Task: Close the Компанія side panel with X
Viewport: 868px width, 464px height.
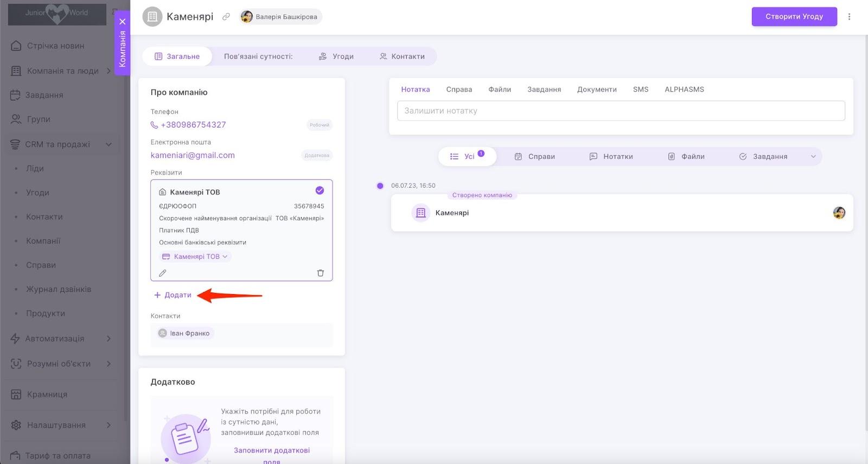Action: coord(123,22)
